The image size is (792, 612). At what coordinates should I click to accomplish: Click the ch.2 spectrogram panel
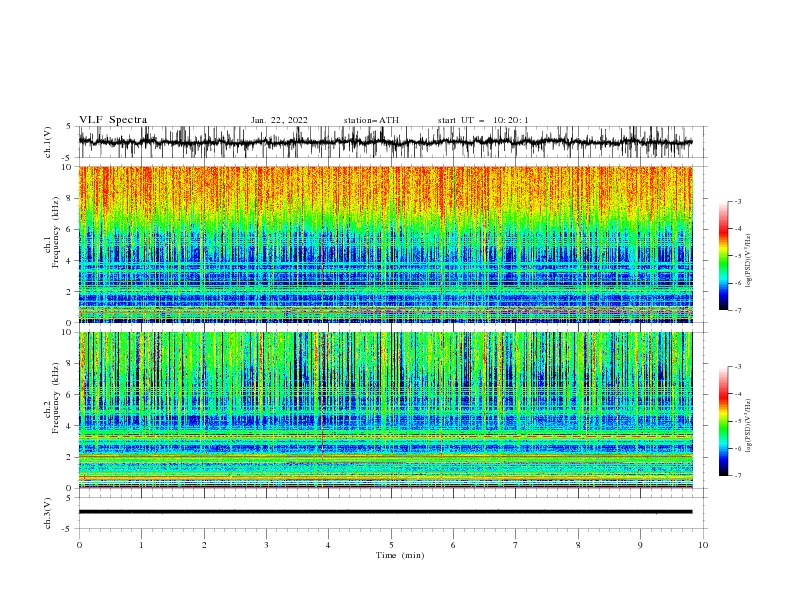(x=385, y=410)
